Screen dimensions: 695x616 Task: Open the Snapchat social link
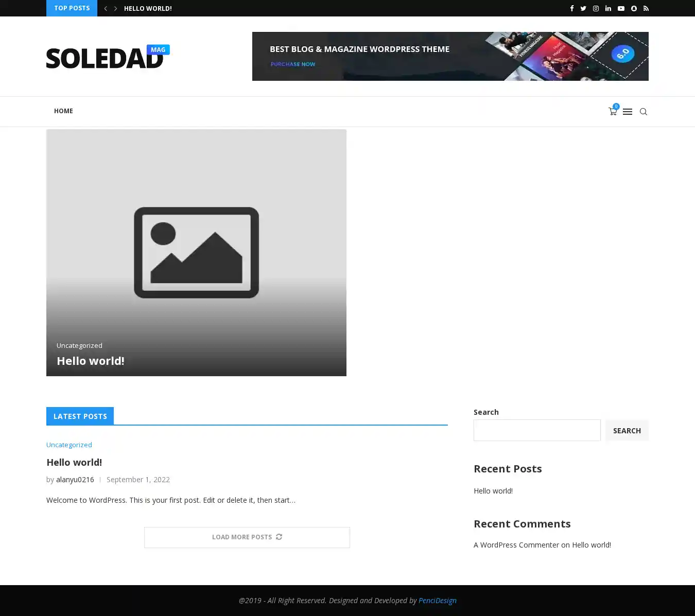634,8
